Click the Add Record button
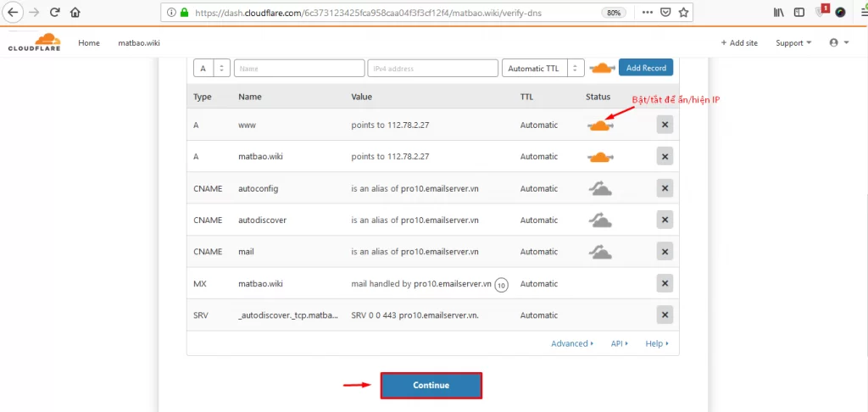 [646, 68]
